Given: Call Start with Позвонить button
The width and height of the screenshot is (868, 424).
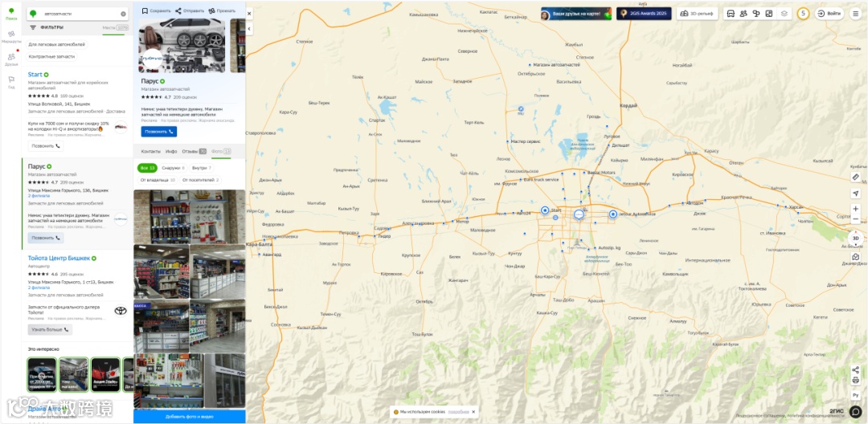Looking at the screenshot, I should [45, 146].
